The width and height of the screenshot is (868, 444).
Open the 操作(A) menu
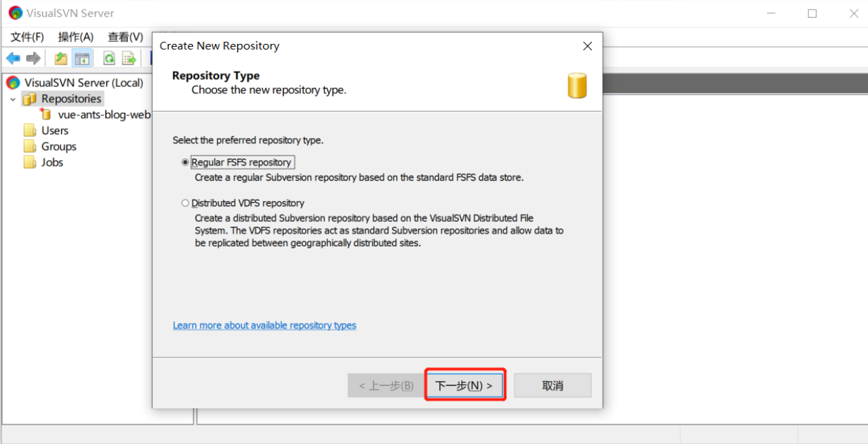click(x=76, y=37)
